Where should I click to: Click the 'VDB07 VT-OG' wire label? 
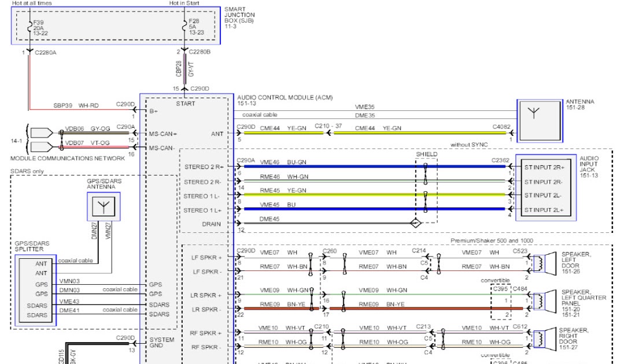tap(87, 143)
